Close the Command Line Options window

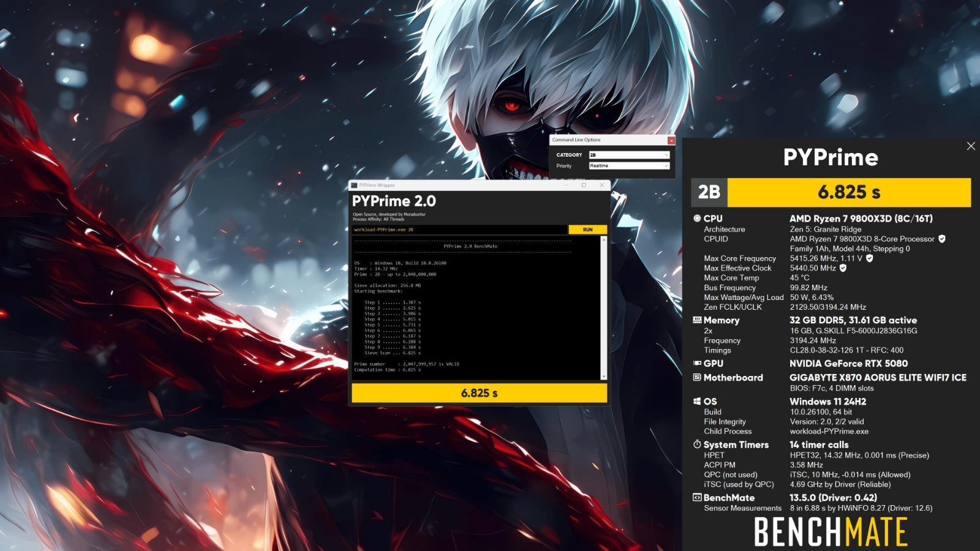point(671,140)
